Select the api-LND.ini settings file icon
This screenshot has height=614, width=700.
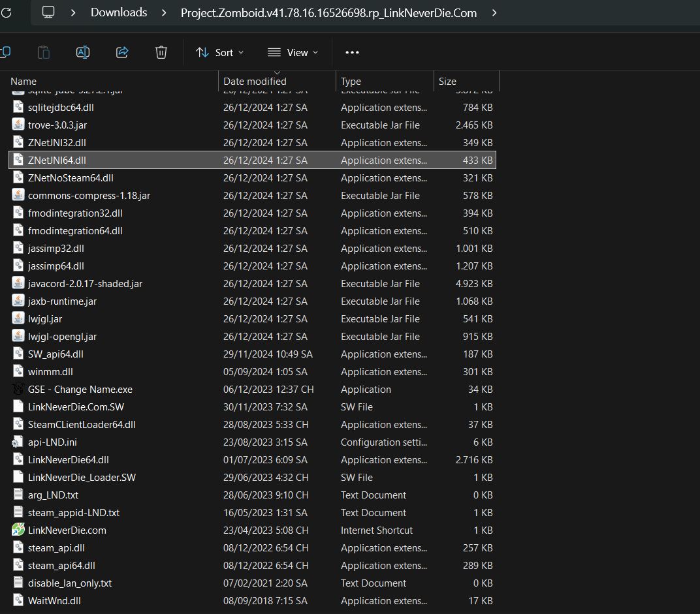click(x=18, y=442)
